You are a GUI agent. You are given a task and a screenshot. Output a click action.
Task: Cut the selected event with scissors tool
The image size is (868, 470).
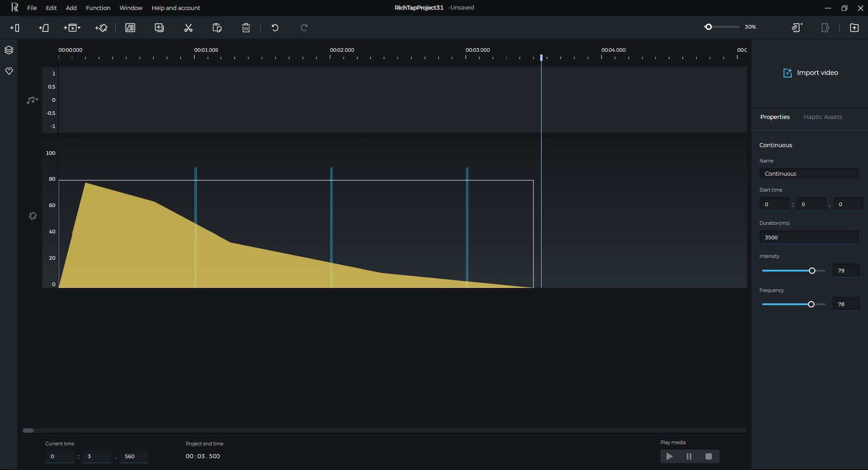click(x=188, y=28)
